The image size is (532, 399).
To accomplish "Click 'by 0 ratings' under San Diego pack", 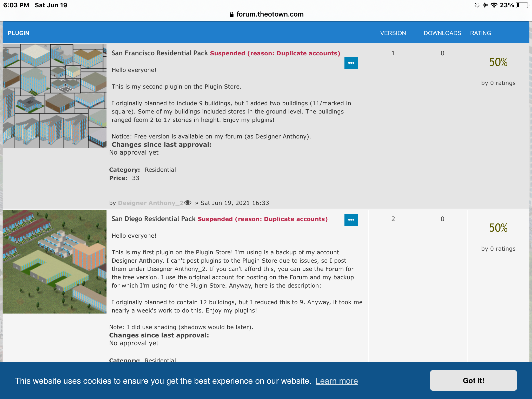I will 498,249.
